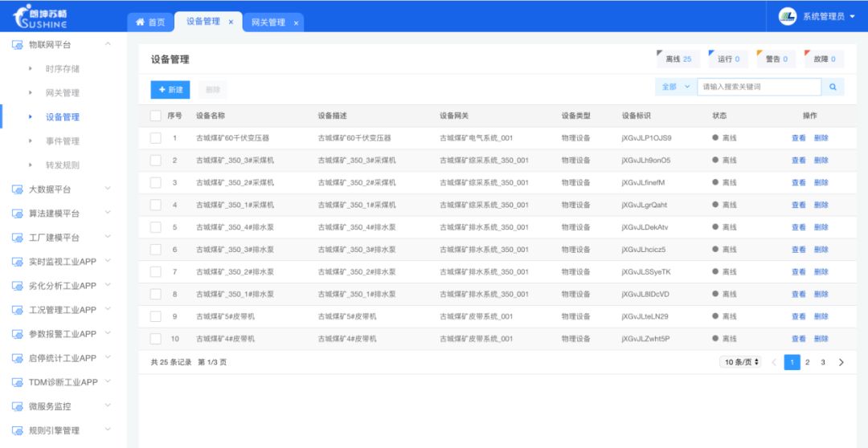Check the box for row 10 古城煤矿4#皮带机
Screen dimensions: 868x448
tap(156, 339)
